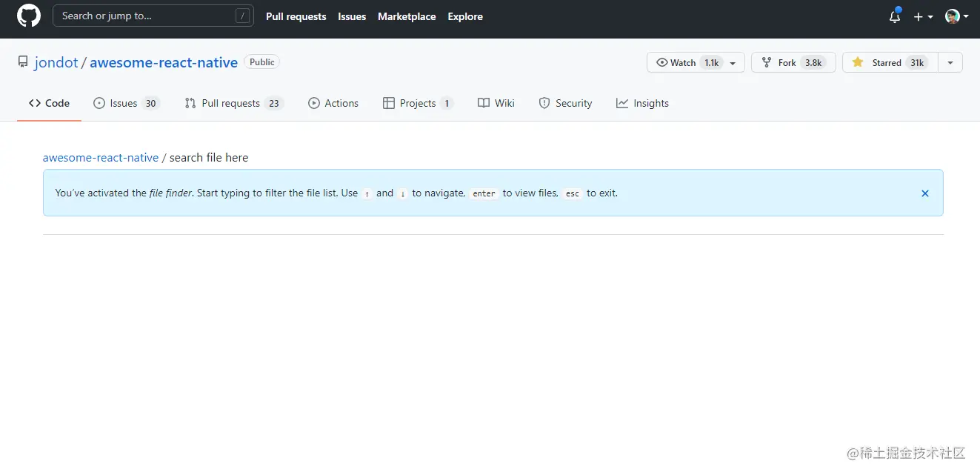Open the user avatar menu

pos(956,16)
